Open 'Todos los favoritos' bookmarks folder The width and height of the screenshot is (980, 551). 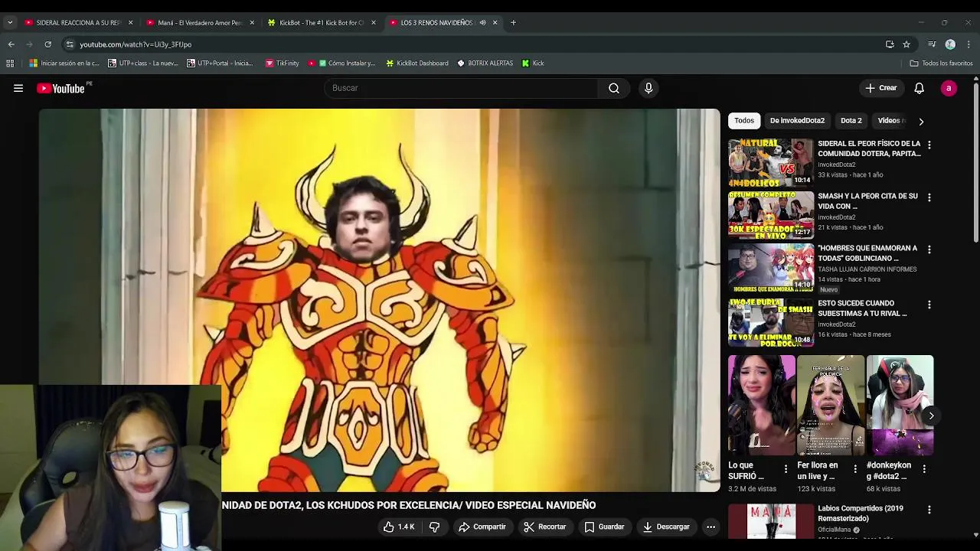(941, 64)
